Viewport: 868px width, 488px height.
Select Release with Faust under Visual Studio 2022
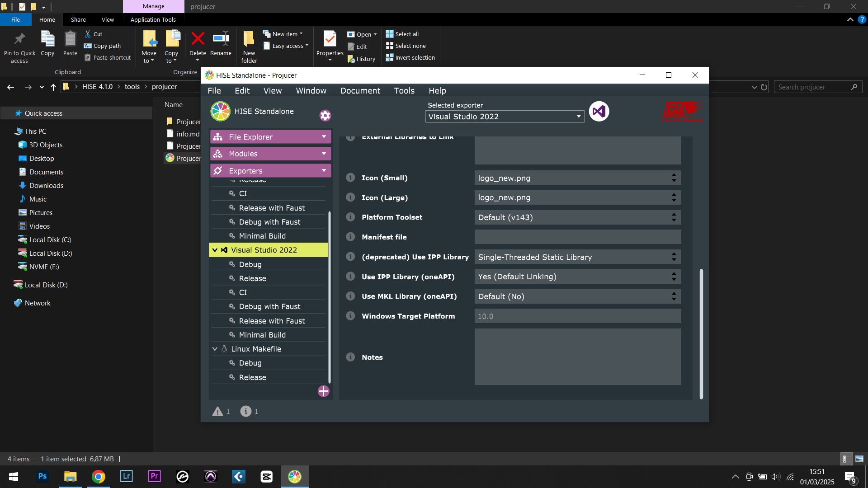click(x=269, y=321)
